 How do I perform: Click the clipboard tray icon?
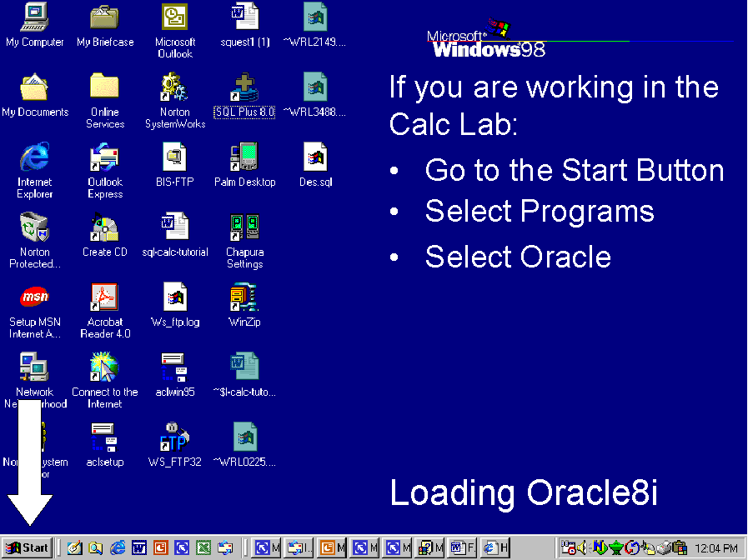(x=680, y=548)
